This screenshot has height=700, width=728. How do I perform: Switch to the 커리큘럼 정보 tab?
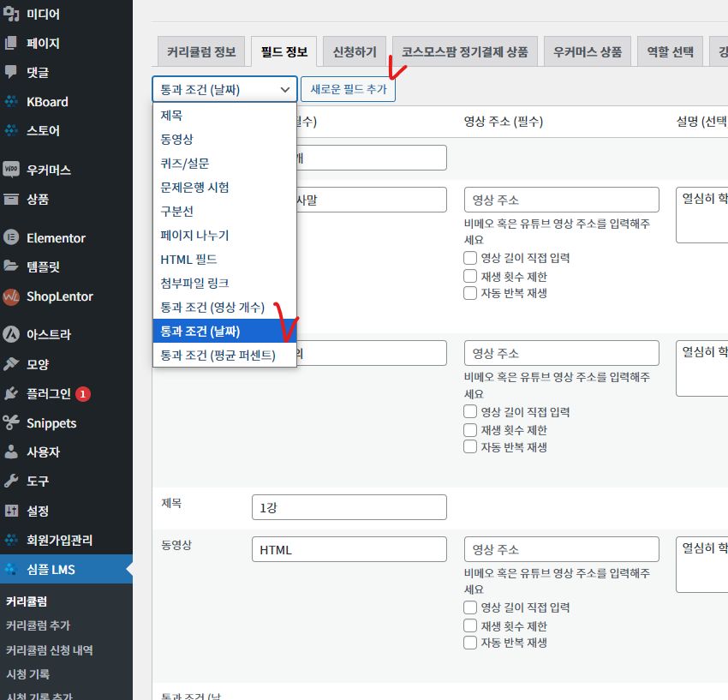pyautogui.click(x=201, y=51)
